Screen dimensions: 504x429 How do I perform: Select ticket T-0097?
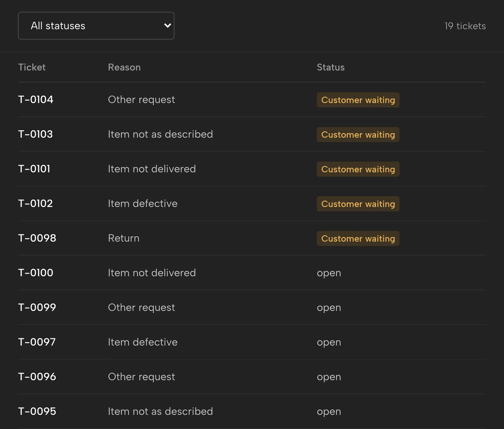pyautogui.click(x=37, y=342)
